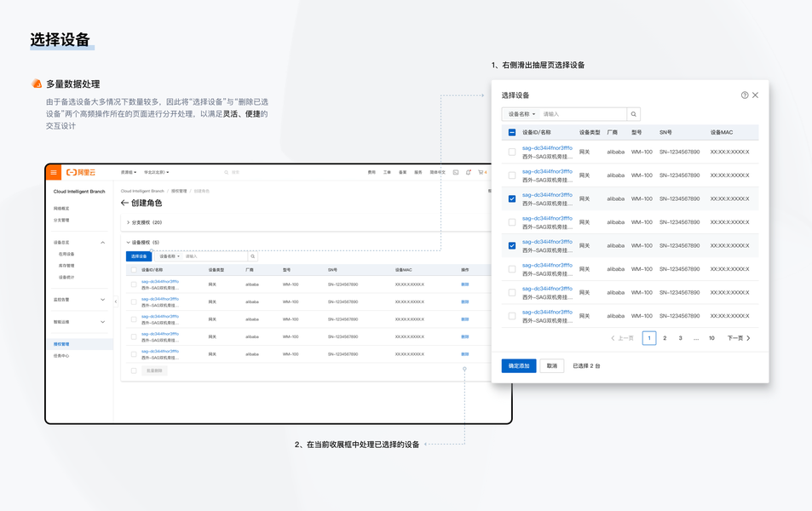Select 授权管理 in sidebar
812x511 pixels.
pyautogui.click(x=79, y=344)
